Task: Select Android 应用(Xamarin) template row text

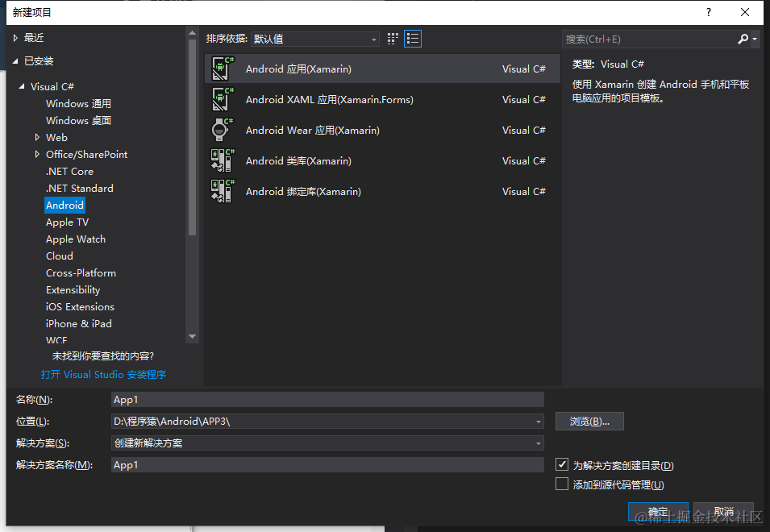Action: pos(298,69)
